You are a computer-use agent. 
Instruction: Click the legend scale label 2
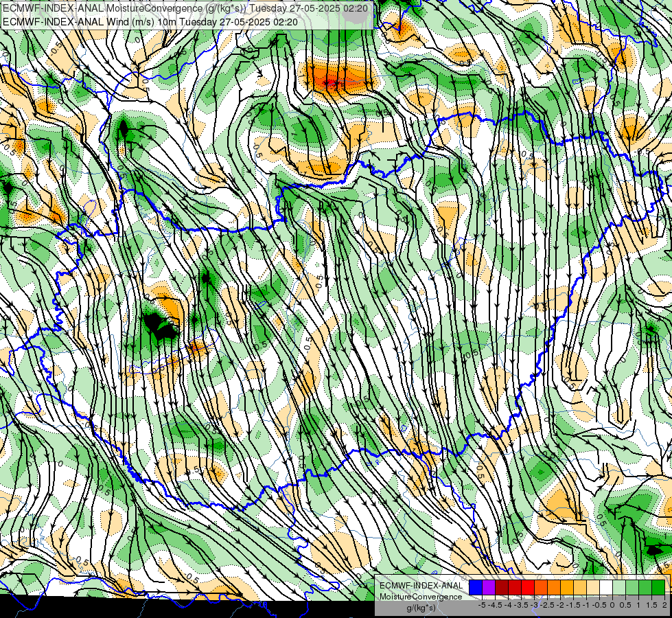(x=664, y=605)
